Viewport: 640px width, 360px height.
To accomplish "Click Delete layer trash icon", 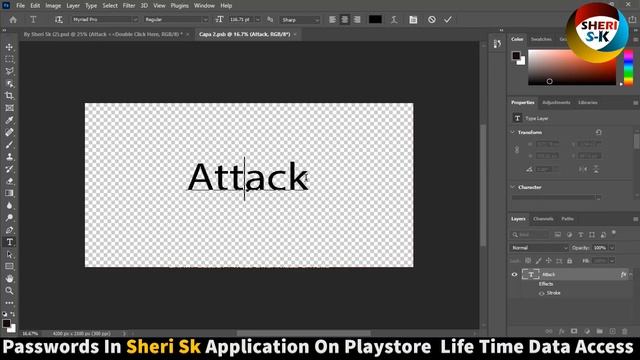I will coord(624,331).
